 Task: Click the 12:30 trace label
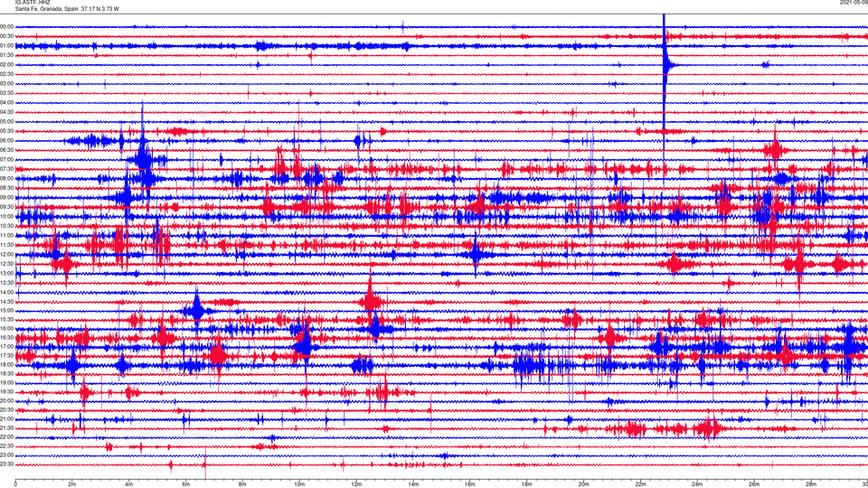tap(6, 263)
